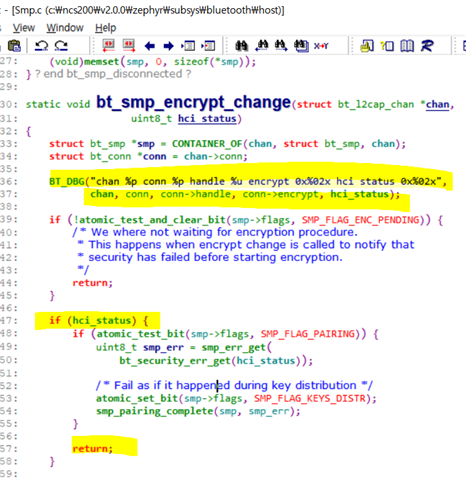
Task: Open Search Files binoculars-on-pages icon
Action: tap(301, 46)
